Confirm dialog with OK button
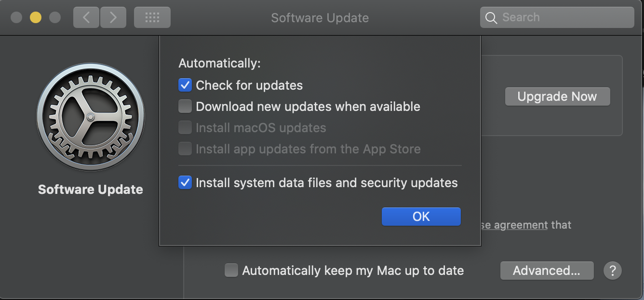Image resolution: width=644 pixels, height=300 pixels. click(421, 217)
